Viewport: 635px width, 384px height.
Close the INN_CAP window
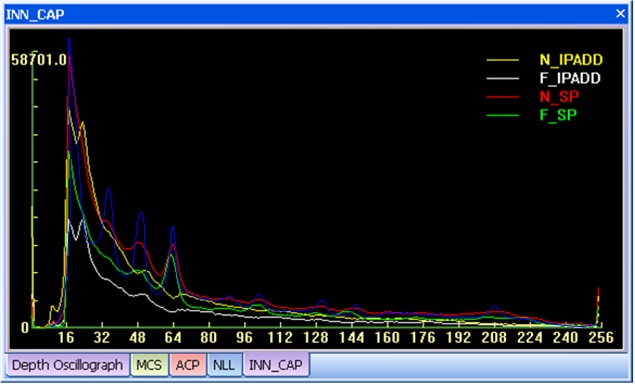point(620,14)
